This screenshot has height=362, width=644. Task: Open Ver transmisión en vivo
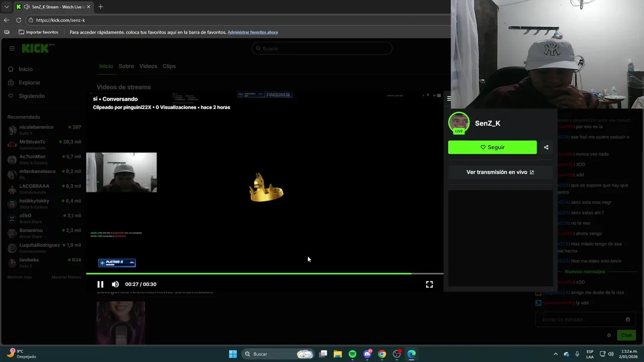[500, 172]
